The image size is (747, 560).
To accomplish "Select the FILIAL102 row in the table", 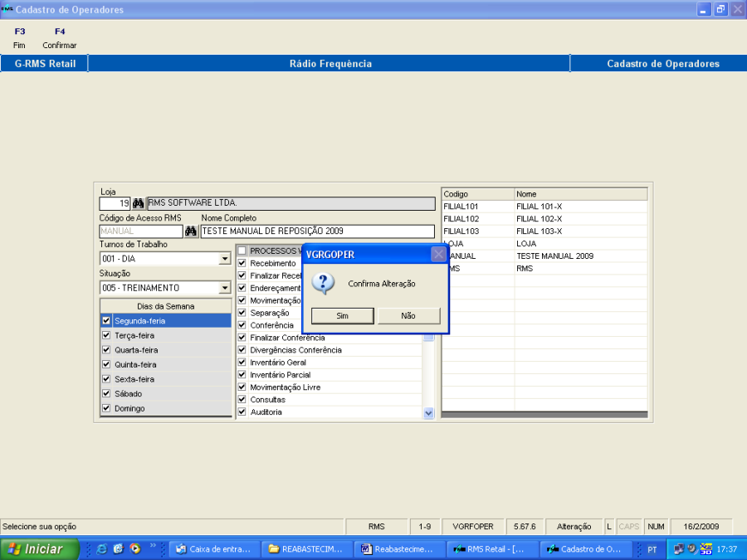I will 544,218.
